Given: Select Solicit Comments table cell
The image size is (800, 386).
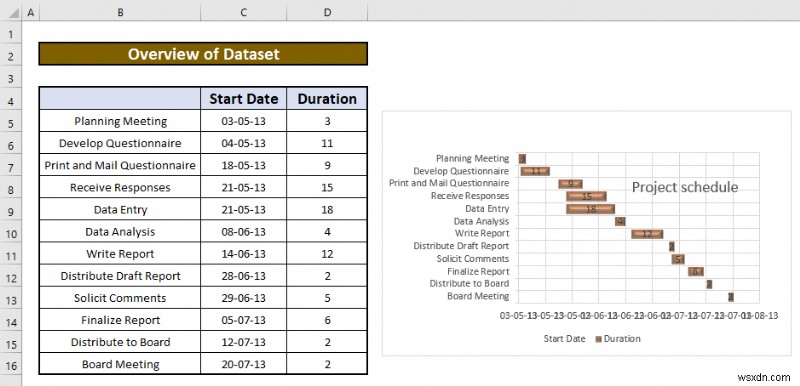Looking at the screenshot, I should point(120,298).
